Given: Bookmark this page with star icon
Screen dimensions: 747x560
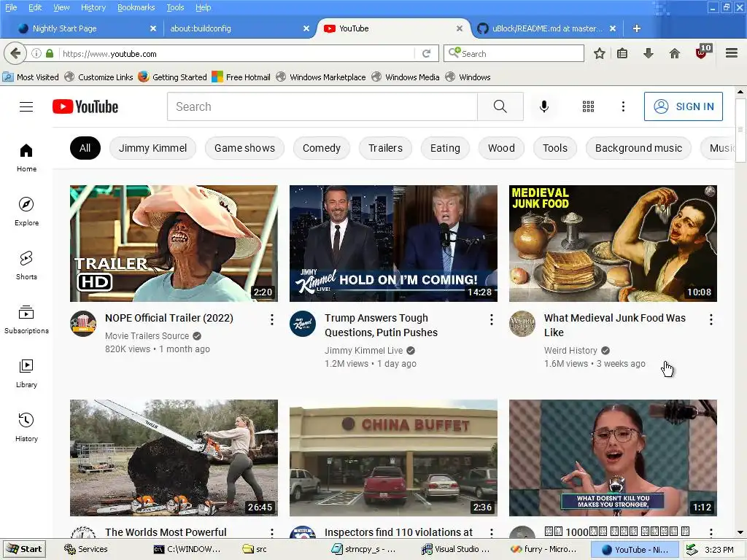Looking at the screenshot, I should [x=600, y=53].
